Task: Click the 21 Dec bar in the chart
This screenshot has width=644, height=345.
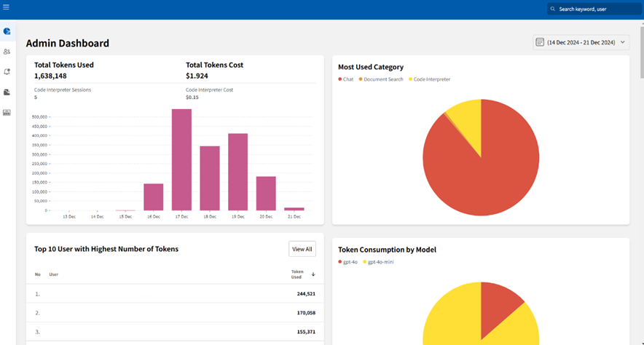Action: pos(294,209)
